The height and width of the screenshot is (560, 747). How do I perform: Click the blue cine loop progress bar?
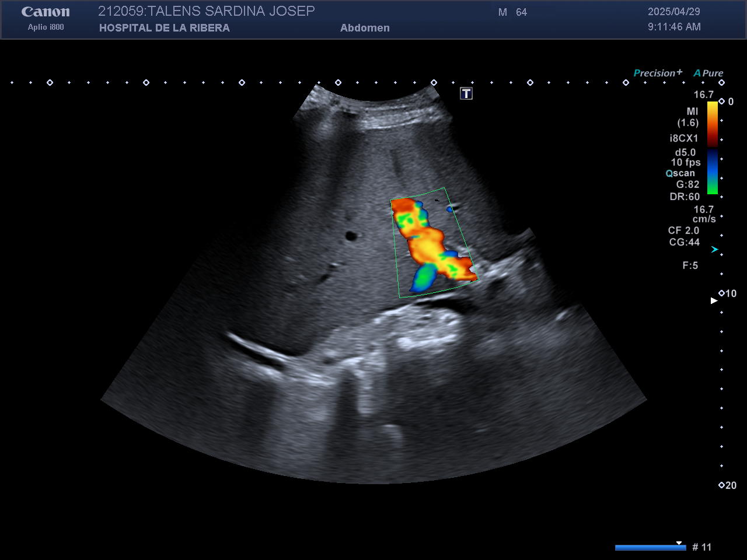(650, 548)
